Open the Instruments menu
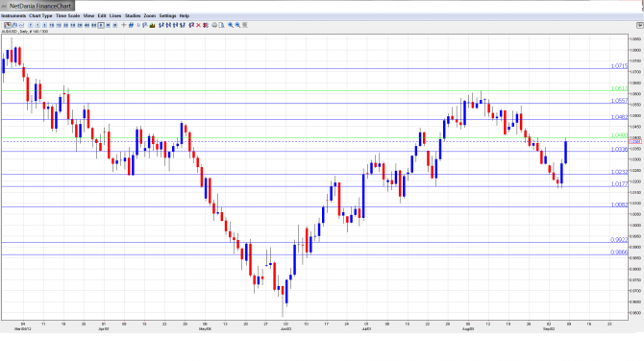 tap(13, 15)
